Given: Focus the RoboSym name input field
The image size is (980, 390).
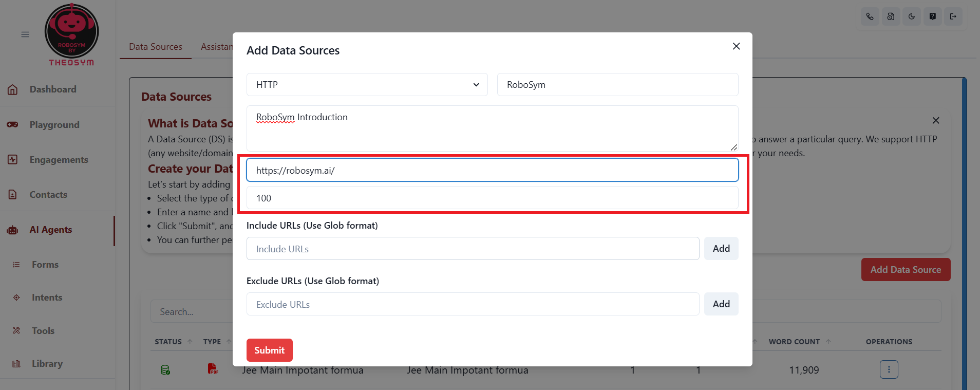Looking at the screenshot, I should point(618,85).
